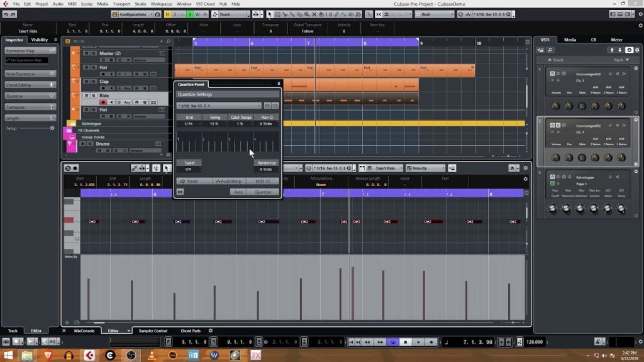Mute the Ride track
Image resolution: width=644 pixels, height=362 pixels.
[x=86, y=95]
